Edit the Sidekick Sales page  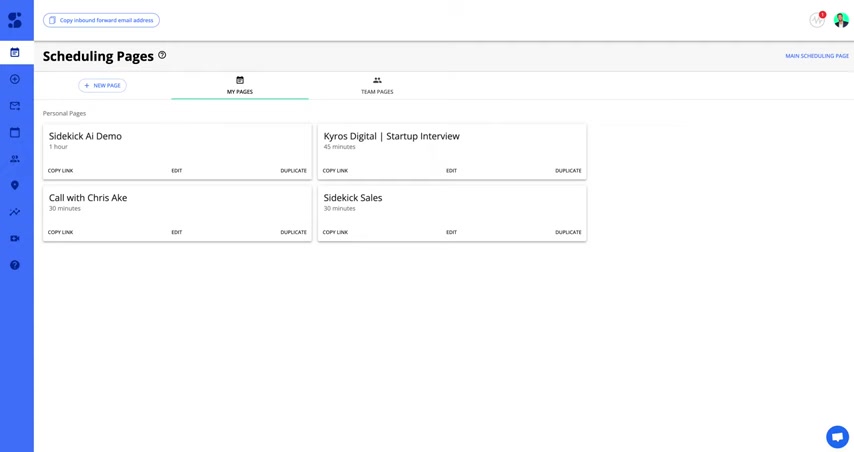452,232
